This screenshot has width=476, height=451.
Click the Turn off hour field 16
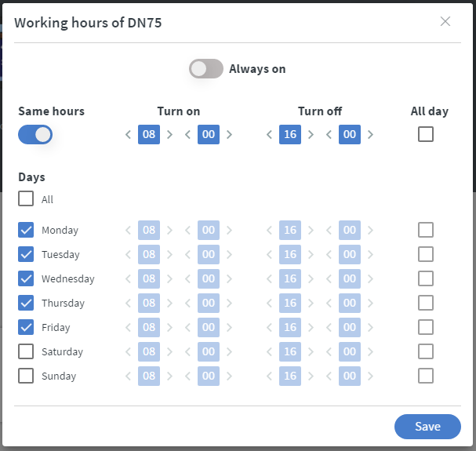point(290,135)
